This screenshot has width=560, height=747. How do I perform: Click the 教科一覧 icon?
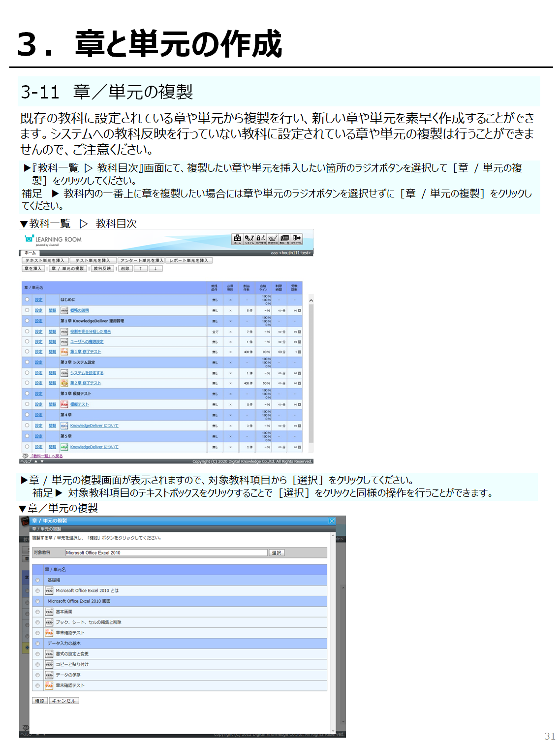(284, 239)
